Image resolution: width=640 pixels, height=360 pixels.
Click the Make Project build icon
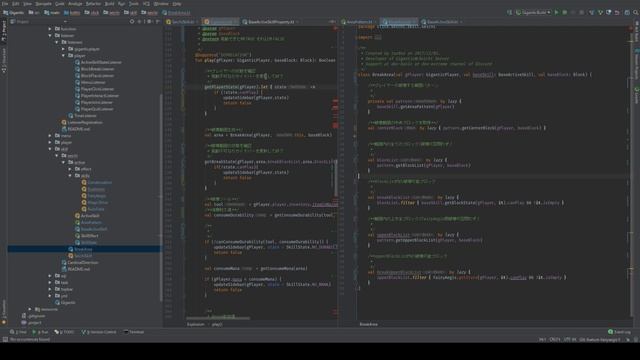tap(510, 13)
